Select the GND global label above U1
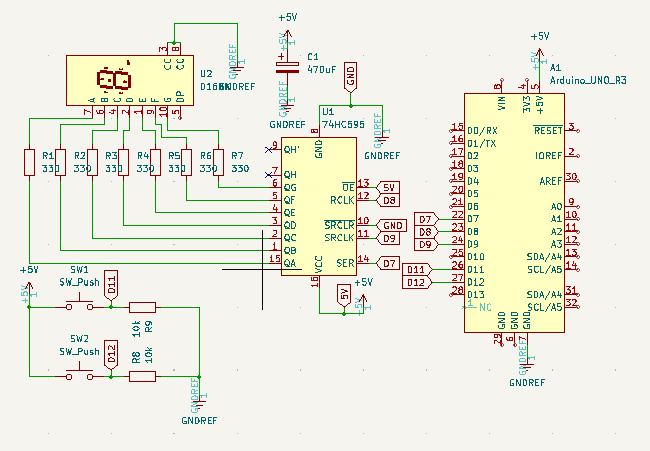Screen dimensions: 650x451 350,78
